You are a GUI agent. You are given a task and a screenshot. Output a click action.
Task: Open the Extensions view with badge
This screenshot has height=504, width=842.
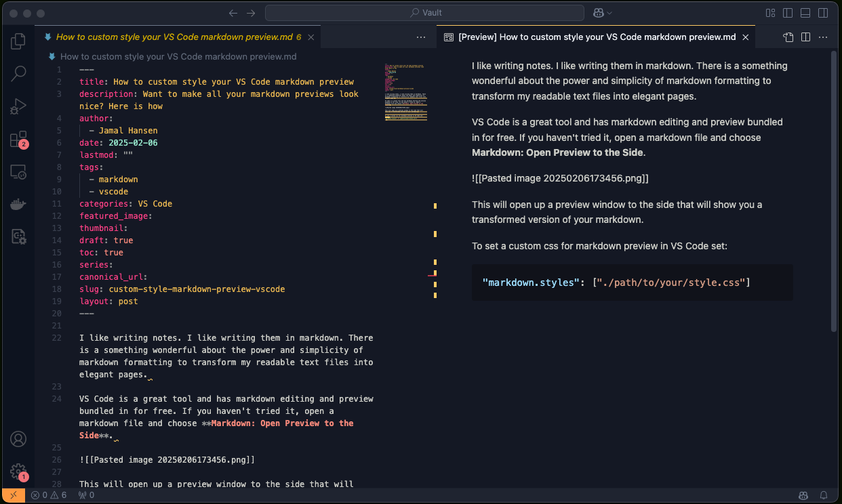point(18,140)
